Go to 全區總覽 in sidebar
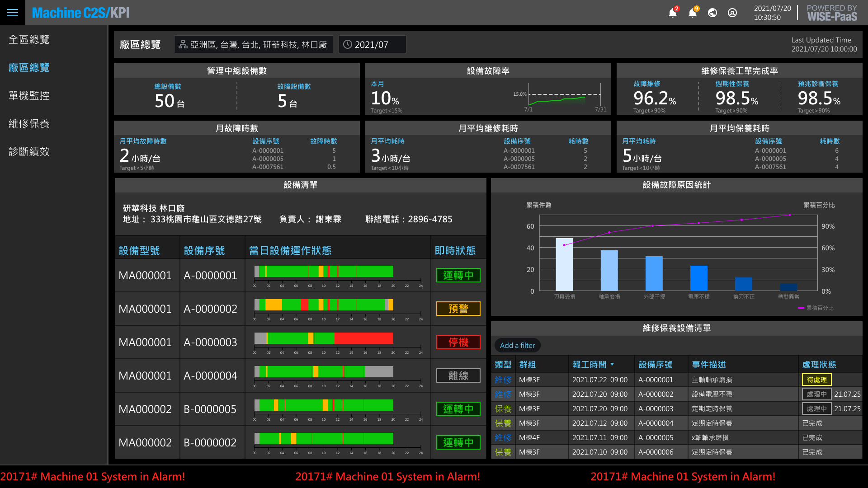Image resolution: width=868 pixels, height=488 pixels. tap(29, 40)
